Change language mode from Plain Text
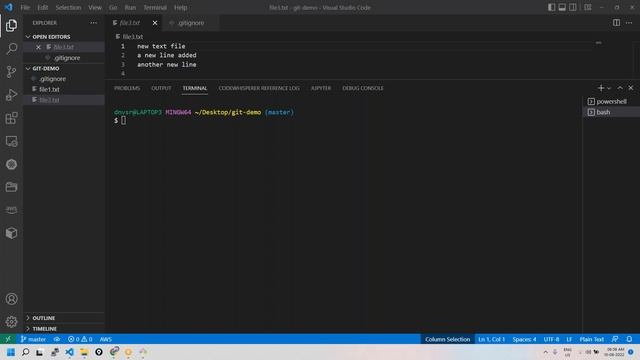The width and height of the screenshot is (640, 360). click(591, 339)
